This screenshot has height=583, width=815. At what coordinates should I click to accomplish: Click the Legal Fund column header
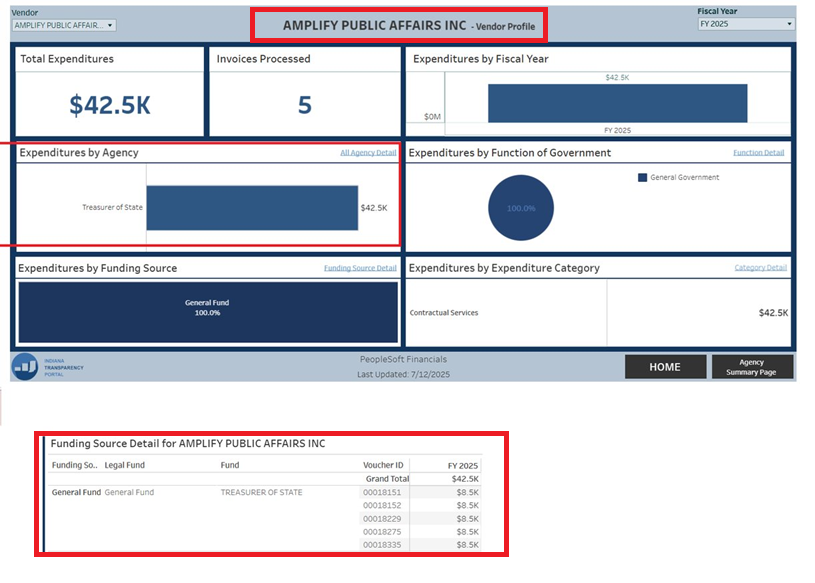[125, 465]
